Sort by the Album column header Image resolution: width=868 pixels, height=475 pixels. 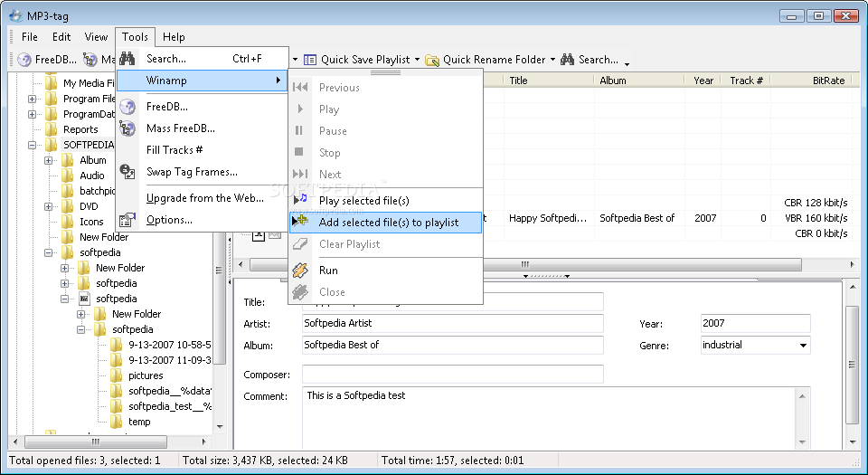[639, 81]
